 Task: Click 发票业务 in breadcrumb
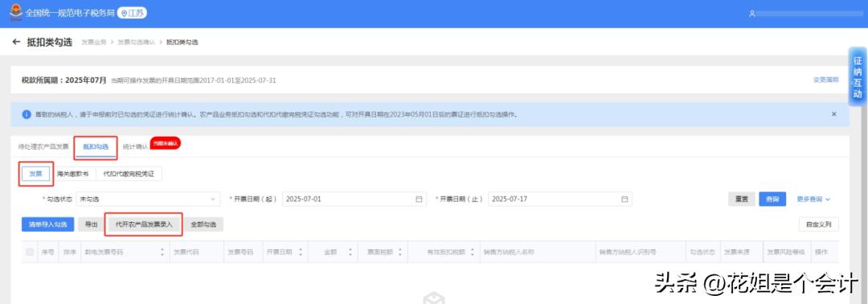point(93,42)
